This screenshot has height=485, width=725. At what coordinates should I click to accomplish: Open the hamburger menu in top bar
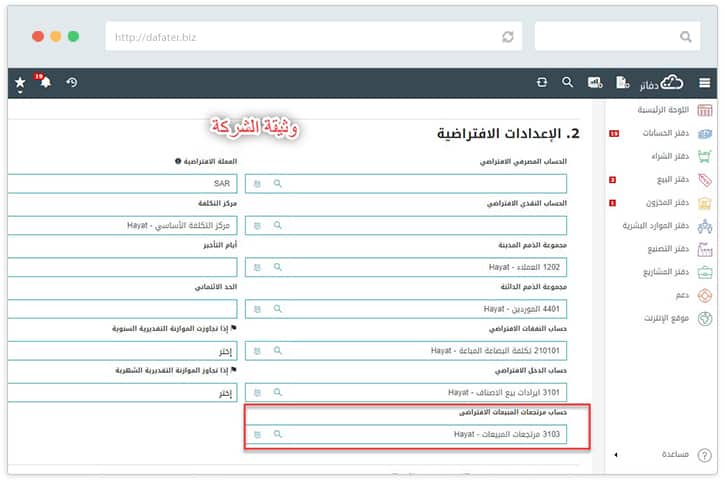click(705, 83)
